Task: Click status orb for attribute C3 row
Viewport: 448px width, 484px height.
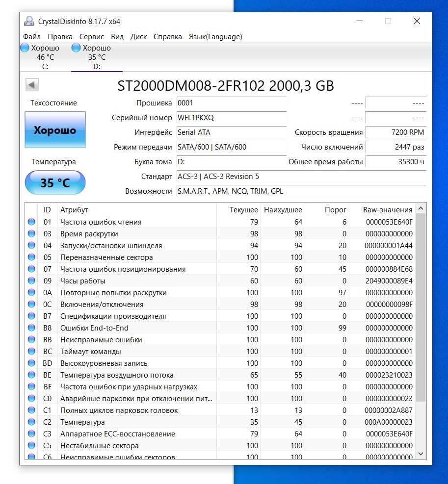Action: [31, 433]
